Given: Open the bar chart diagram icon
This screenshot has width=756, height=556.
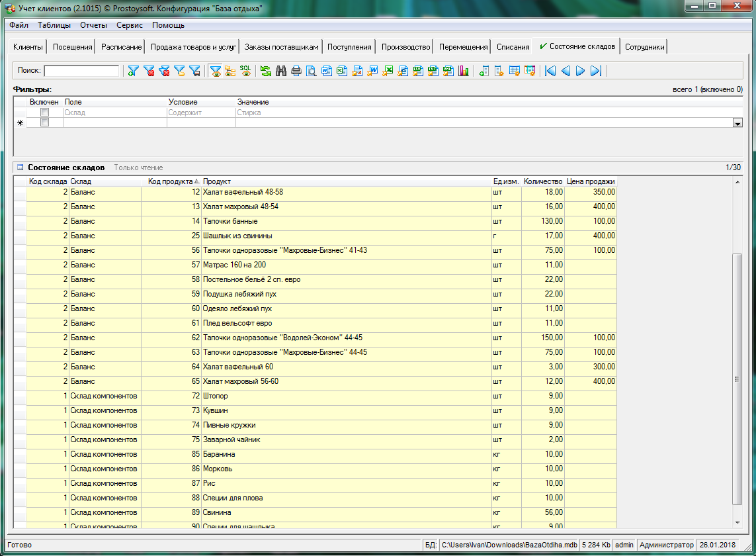Looking at the screenshot, I should click(x=464, y=71).
